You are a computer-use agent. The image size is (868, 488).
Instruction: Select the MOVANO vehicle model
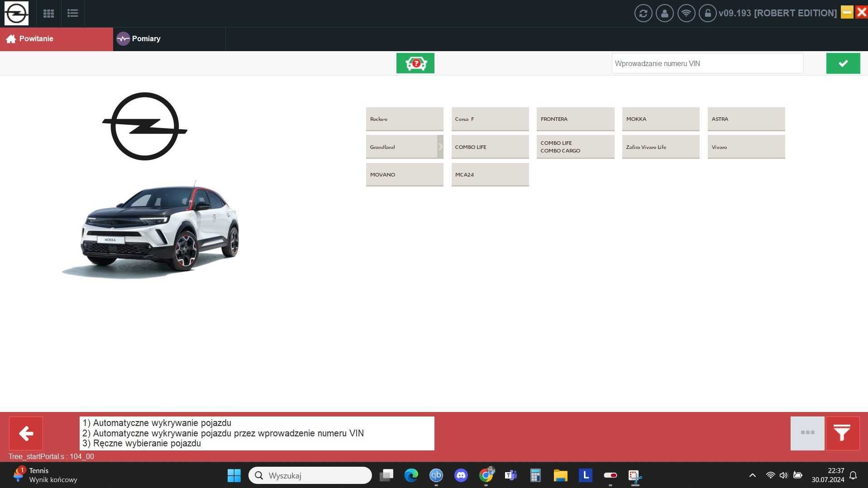click(405, 175)
